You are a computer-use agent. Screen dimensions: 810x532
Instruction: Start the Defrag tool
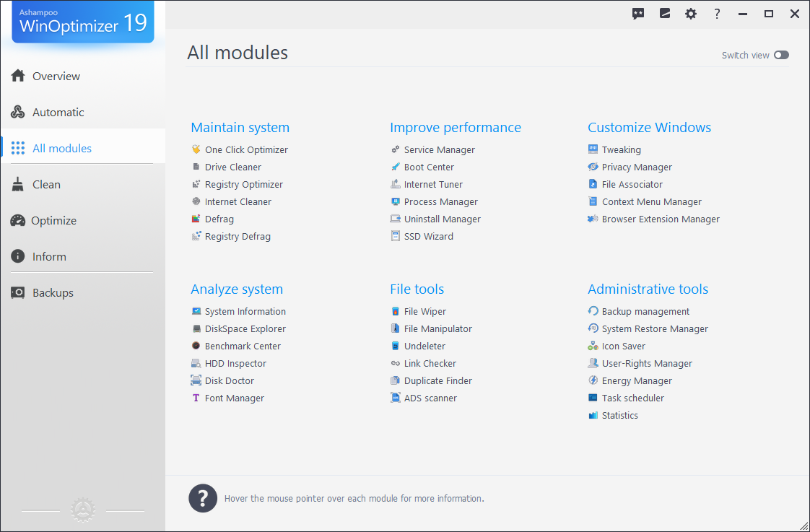point(219,219)
